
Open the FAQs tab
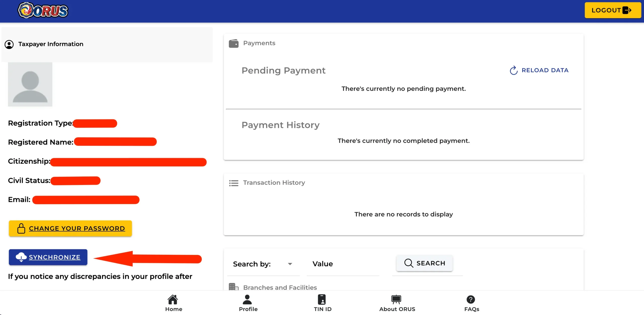pos(472,303)
